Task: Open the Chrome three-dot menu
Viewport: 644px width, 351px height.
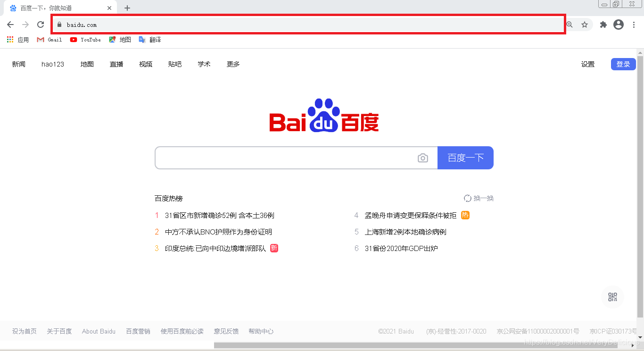Action: 634,25
